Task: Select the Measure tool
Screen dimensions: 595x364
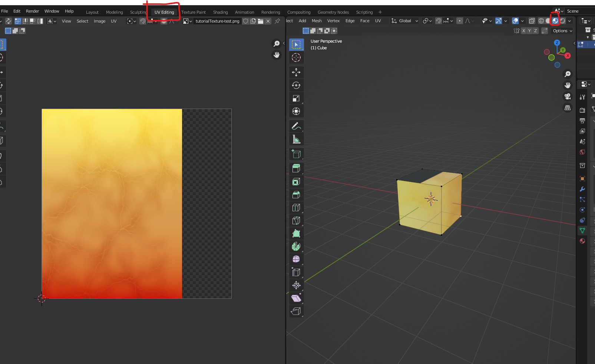Action: tap(296, 139)
